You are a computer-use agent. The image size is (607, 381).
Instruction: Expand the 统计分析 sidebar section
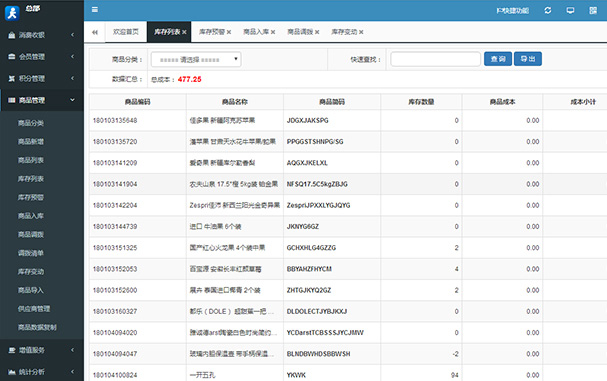(42, 372)
